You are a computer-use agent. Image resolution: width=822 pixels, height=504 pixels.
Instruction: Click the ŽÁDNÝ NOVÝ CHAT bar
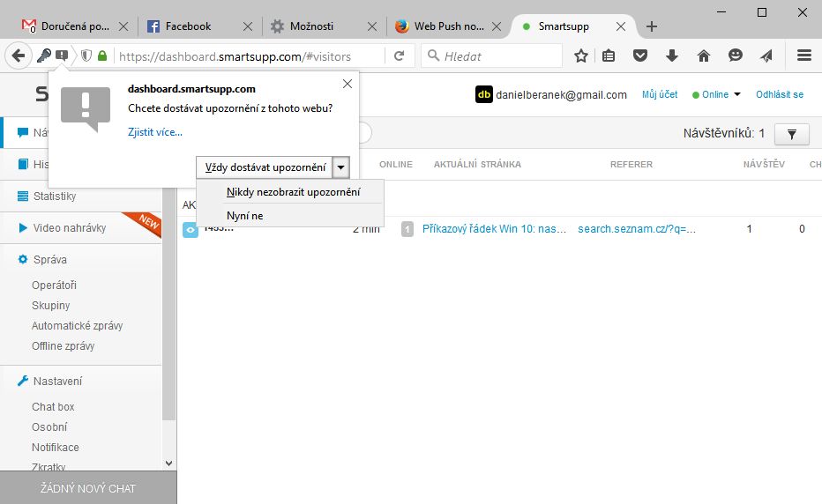coord(88,488)
